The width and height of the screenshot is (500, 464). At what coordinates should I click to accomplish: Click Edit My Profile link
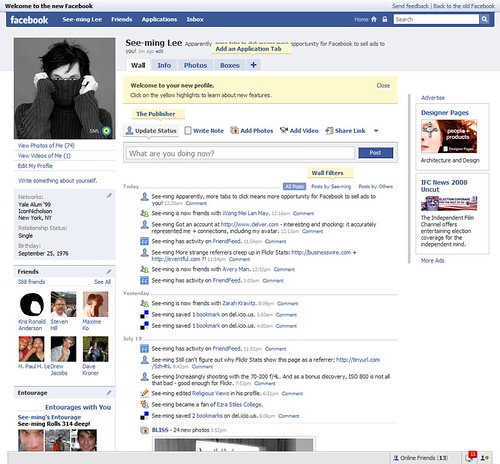pos(35,166)
